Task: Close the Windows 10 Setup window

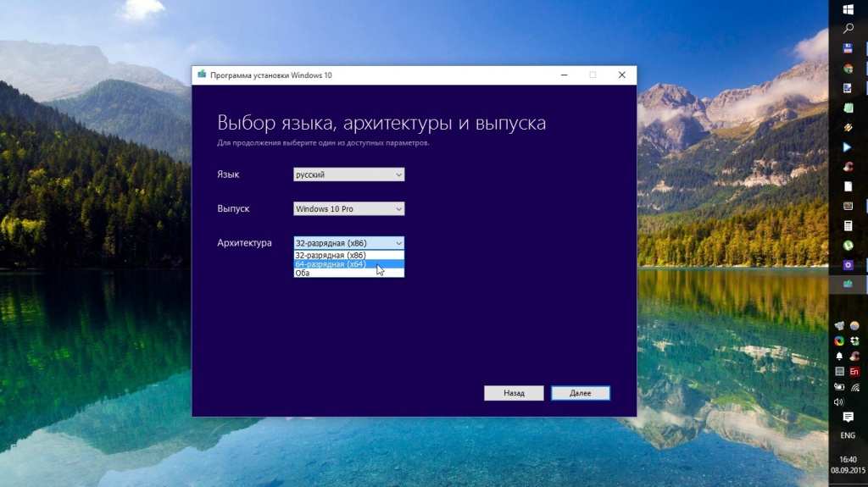Action: pos(621,75)
